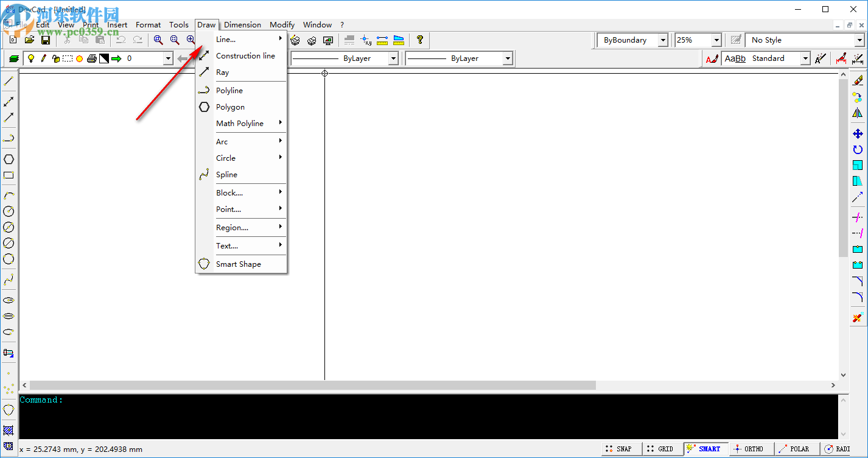
Task: Choose Polyline from the Draw menu
Action: [x=241, y=90]
